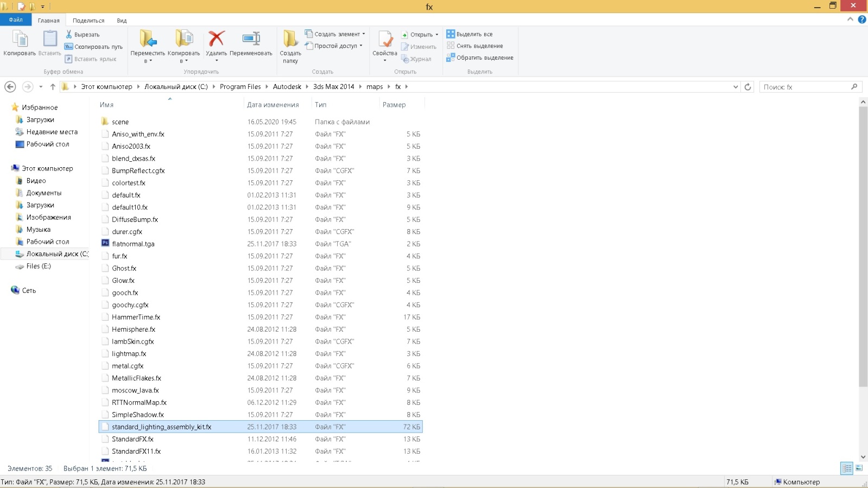Expand the Open (Открыть) dropdown arrow
The height and width of the screenshot is (488, 868).
437,35
